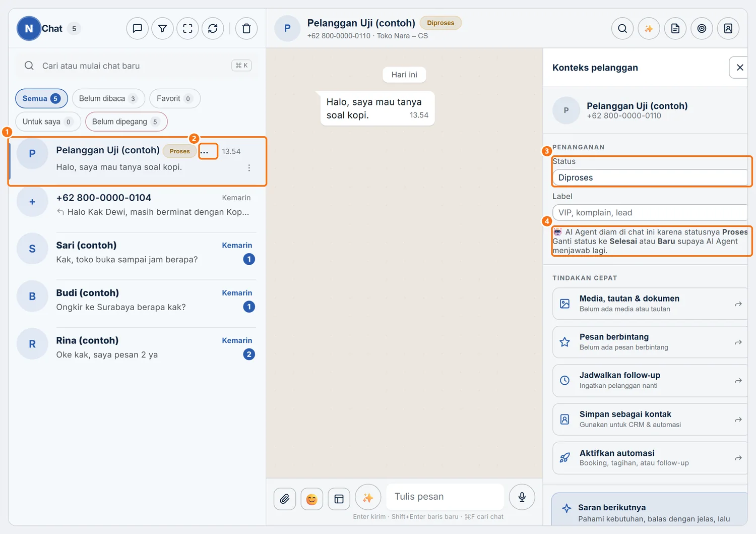This screenshot has width=756, height=534.
Task: Open the message templates icon
Action: [x=339, y=499]
